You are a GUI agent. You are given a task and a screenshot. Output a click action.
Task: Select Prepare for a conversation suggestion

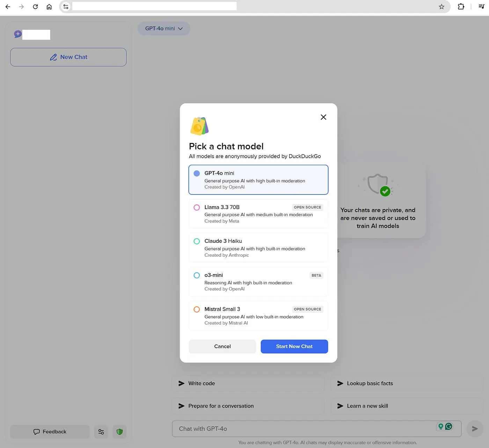[x=248, y=406]
